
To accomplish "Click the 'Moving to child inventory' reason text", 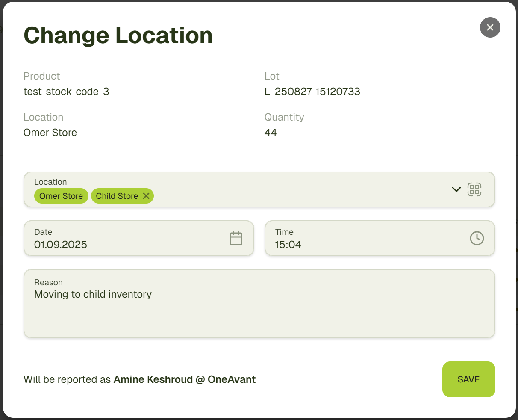I will click(93, 294).
